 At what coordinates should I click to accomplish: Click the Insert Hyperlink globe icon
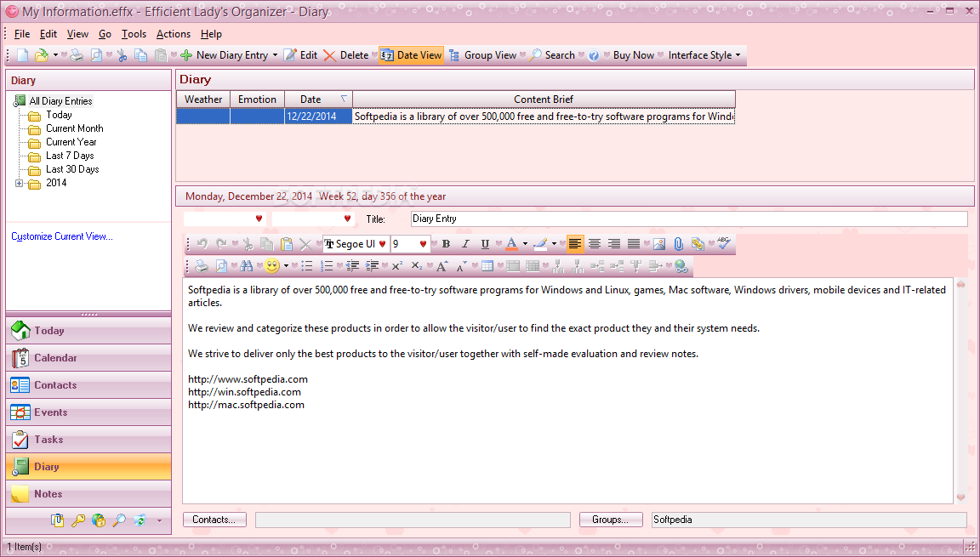681,266
